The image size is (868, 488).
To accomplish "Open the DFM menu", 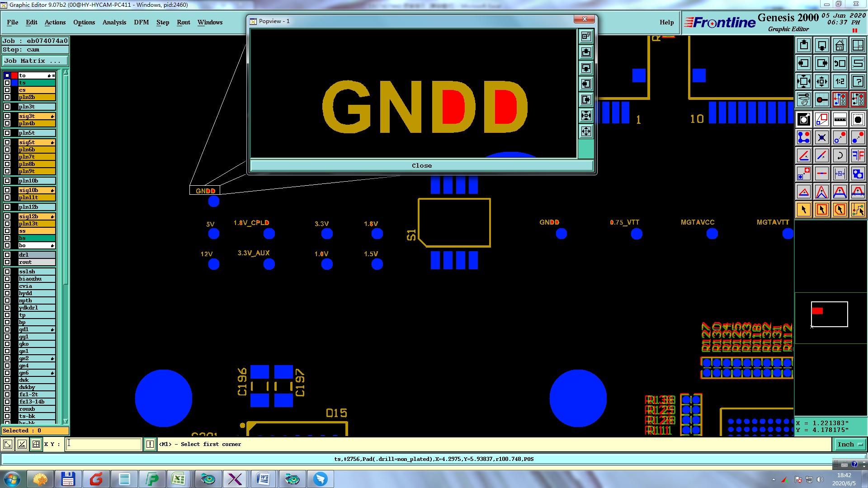I will 141,22.
